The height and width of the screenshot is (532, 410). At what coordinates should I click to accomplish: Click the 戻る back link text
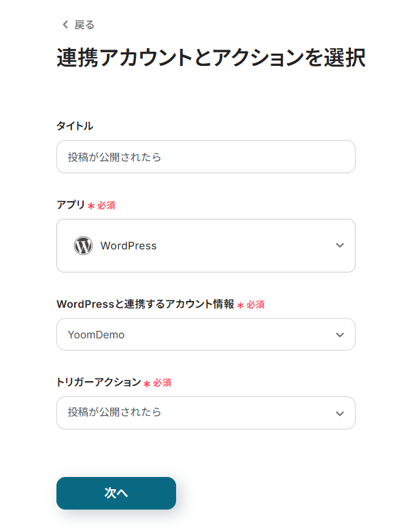[x=84, y=25]
